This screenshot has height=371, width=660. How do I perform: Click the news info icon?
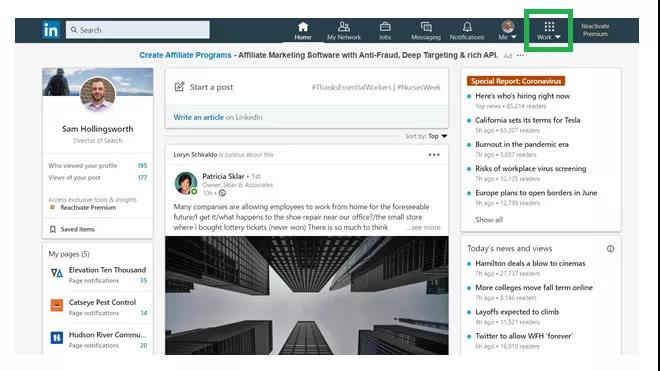(x=610, y=248)
